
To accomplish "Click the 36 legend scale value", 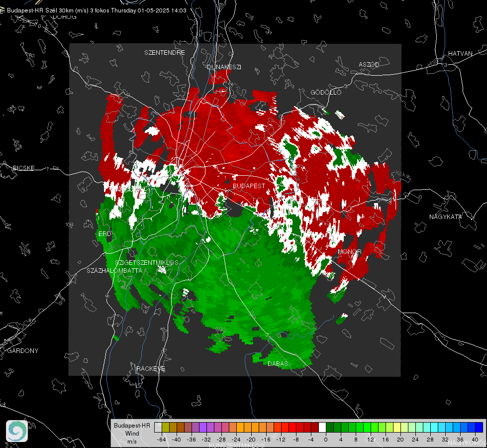I will point(460,440).
